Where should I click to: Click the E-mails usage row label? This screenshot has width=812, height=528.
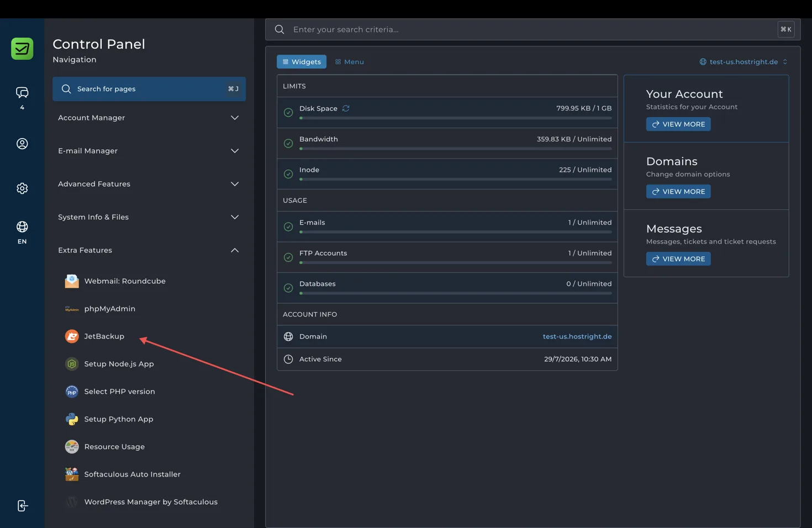(312, 223)
